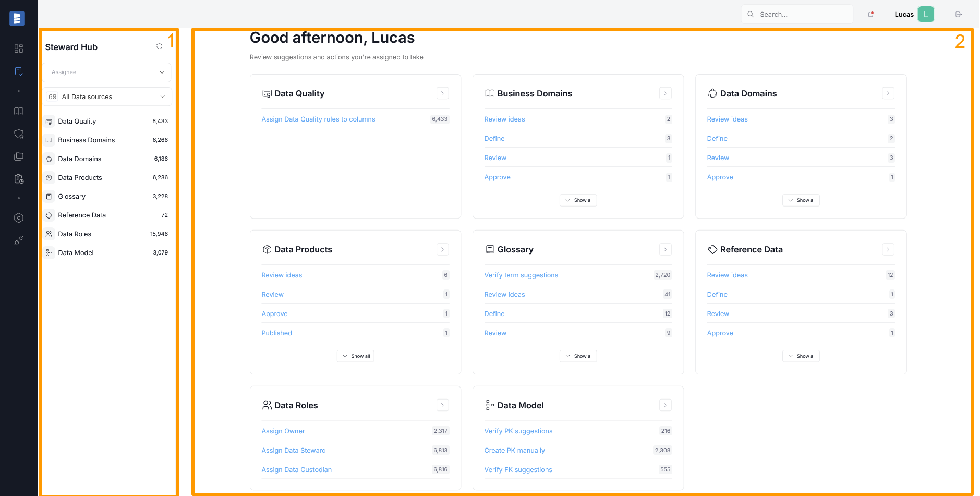Open Verify term suggestions link
Viewport: 980px width, 496px height.
click(521, 275)
